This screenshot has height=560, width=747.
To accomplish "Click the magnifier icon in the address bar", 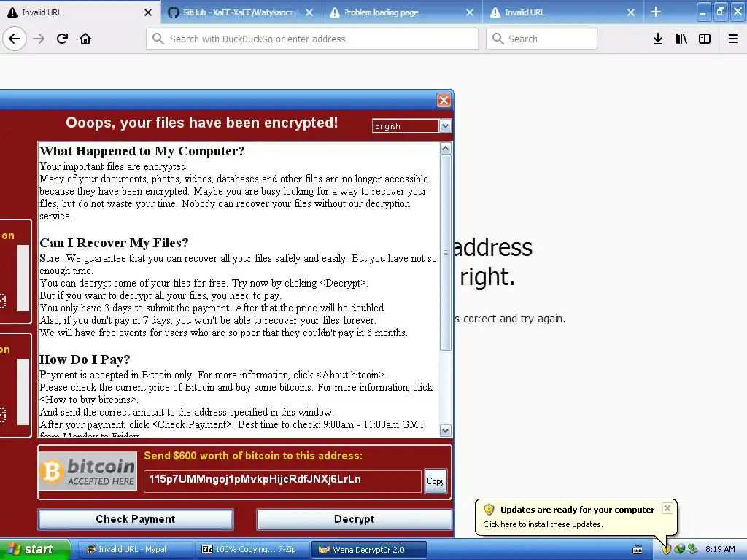I will [x=158, y=39].
